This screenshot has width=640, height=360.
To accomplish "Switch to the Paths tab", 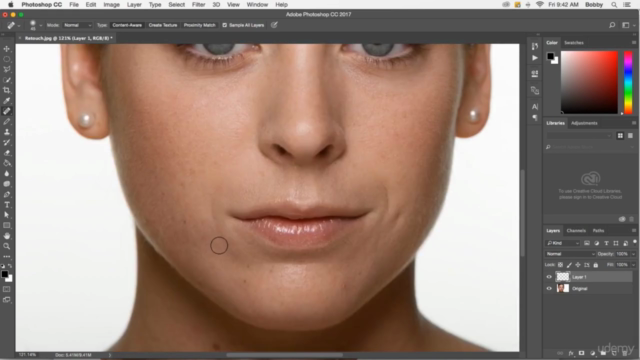I will (x=598, y=231).
